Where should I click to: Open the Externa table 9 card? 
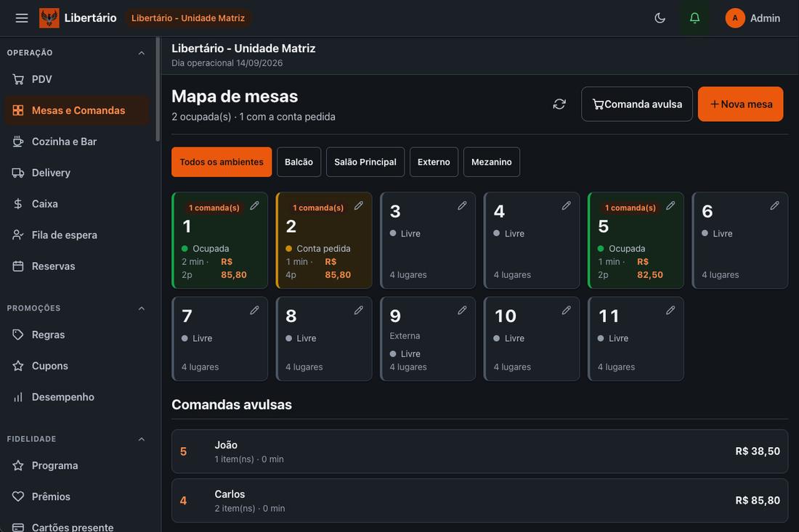[428, 339]
